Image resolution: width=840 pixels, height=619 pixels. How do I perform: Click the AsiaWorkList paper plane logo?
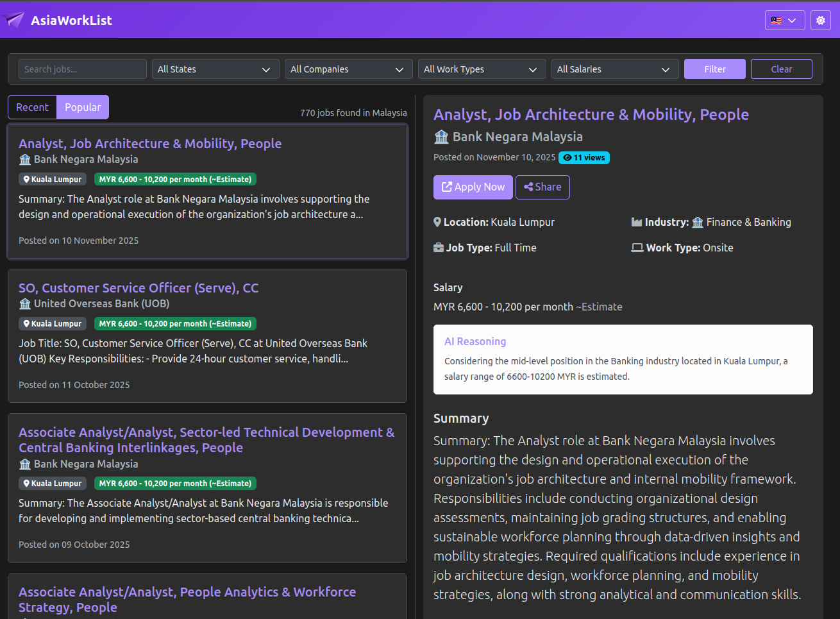coord(13,20)
